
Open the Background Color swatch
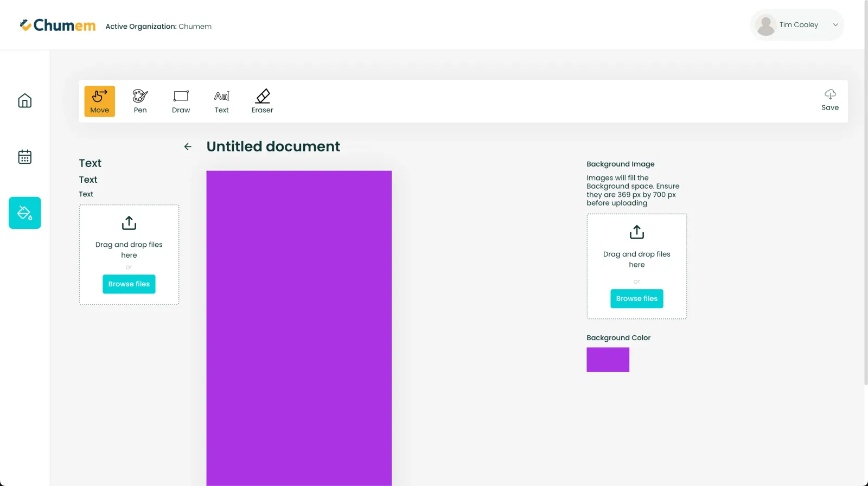click(x=608, y=360)
